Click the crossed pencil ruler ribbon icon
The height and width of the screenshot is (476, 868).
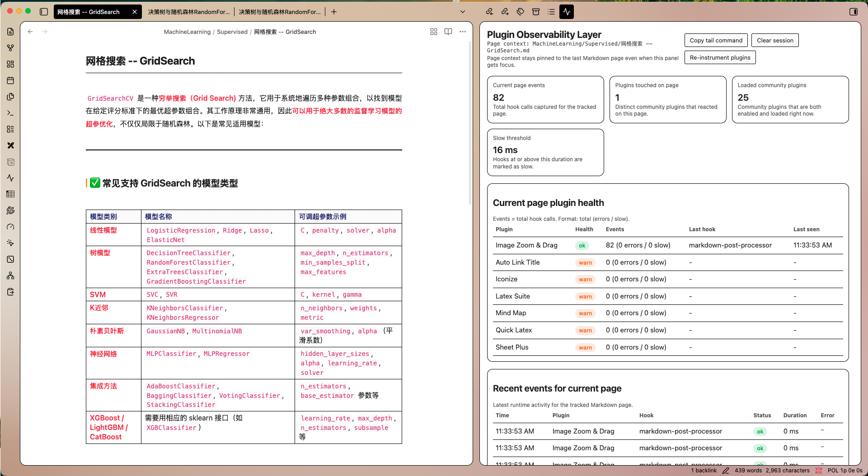pyautogui.click(x=10, y=145)
